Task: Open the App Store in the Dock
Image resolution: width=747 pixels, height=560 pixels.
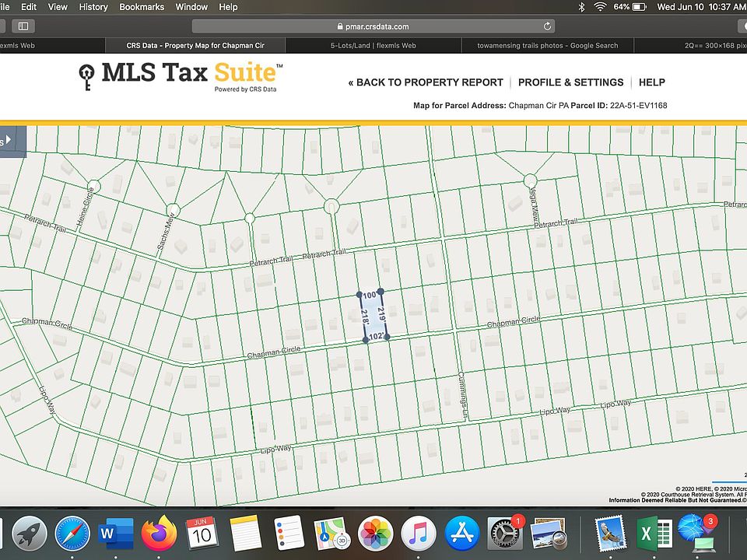Action: pos(461,534)
